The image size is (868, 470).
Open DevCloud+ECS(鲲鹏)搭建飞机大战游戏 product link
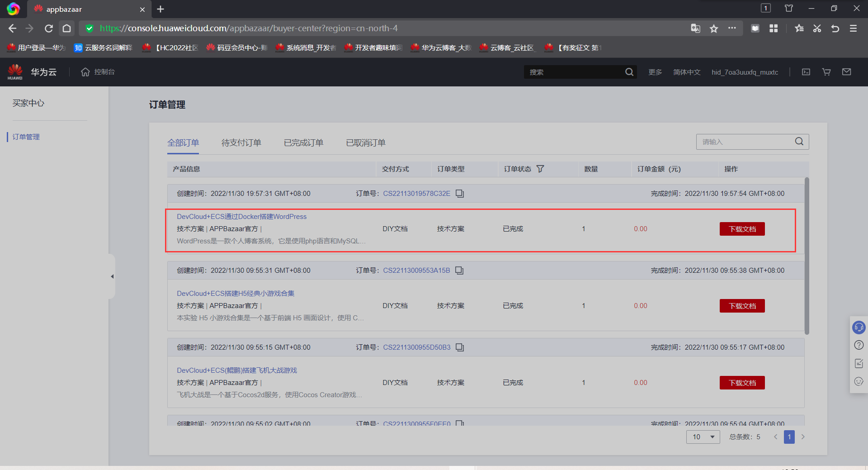237,370
